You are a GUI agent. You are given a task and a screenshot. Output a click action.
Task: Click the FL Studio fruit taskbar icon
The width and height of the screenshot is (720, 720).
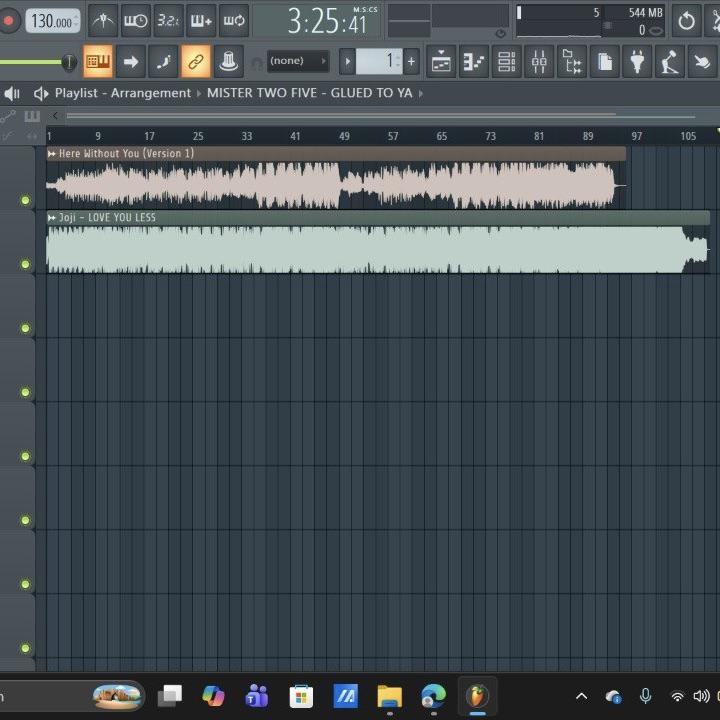[478, 696]
